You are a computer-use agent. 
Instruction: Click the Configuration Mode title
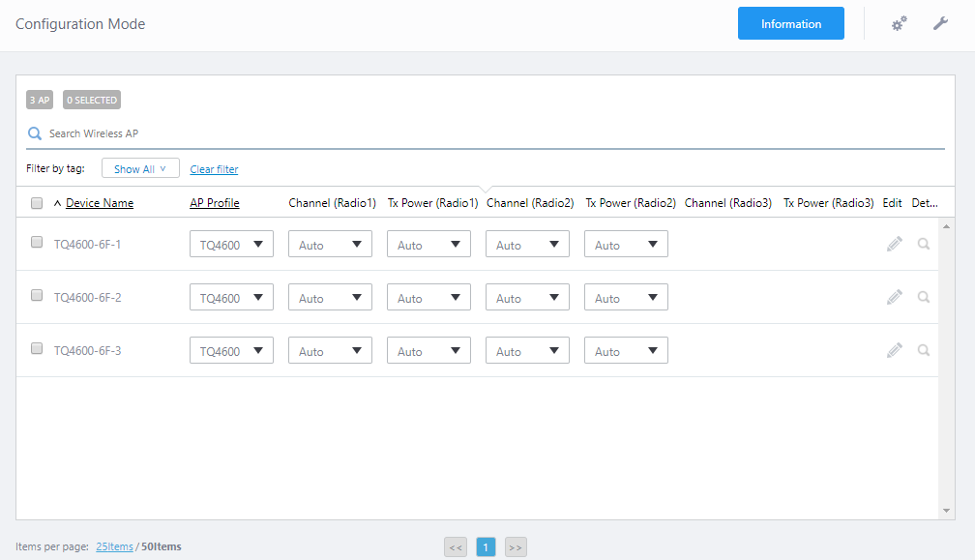click(80, 24)
